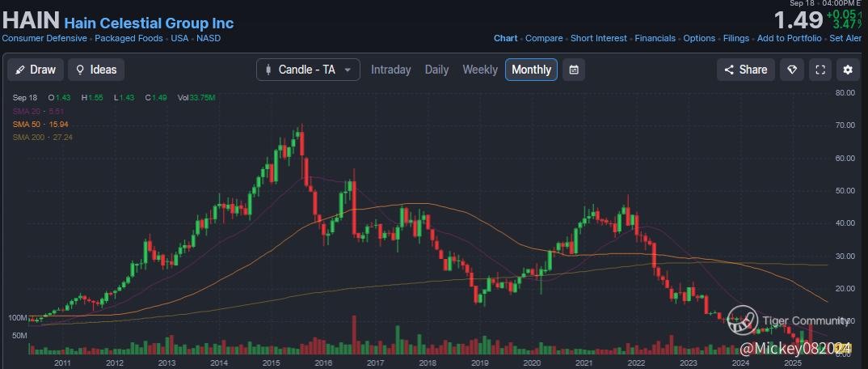This screenshot has width=868, height=369.
Task: Click the 1.49 last price value
Action: click(798, 21)
